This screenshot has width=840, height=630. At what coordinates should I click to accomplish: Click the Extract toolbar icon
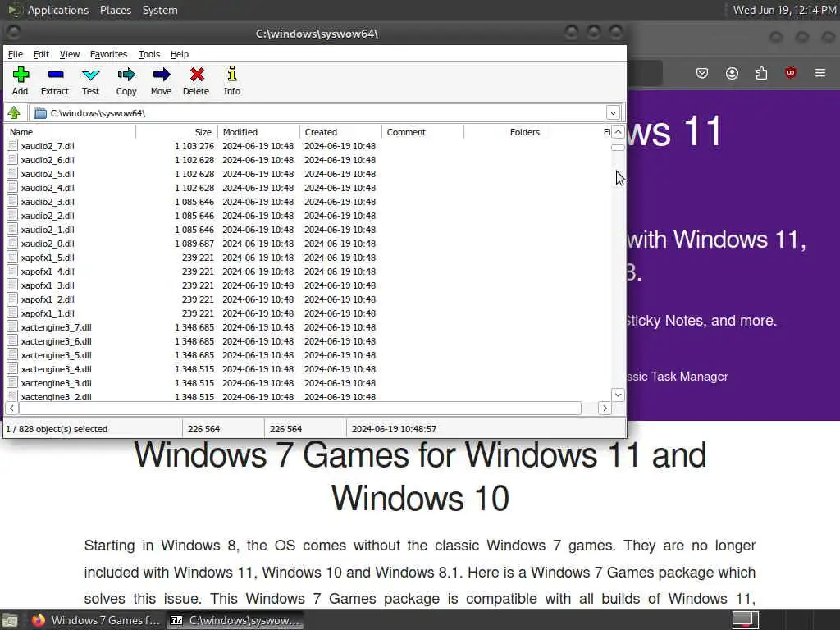pyautogui.click(x=55, y=75)
